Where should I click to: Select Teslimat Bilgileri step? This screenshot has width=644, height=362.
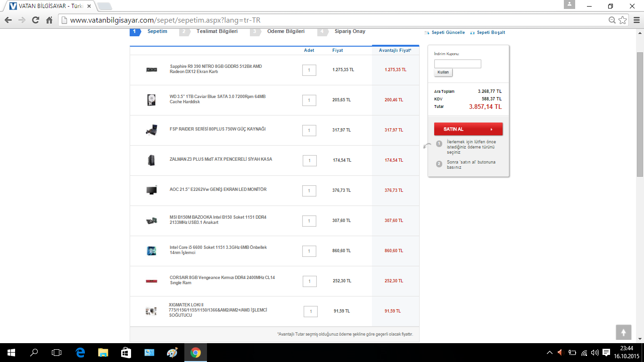[217, 32]
